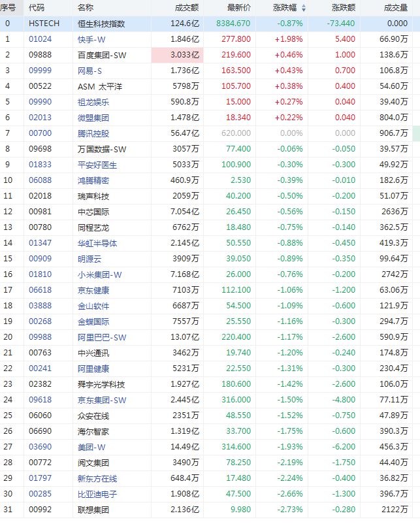The height and width of the screenshot is (524, 420).
Task: Select the 联想集团 row name
Action: (93, 510)
